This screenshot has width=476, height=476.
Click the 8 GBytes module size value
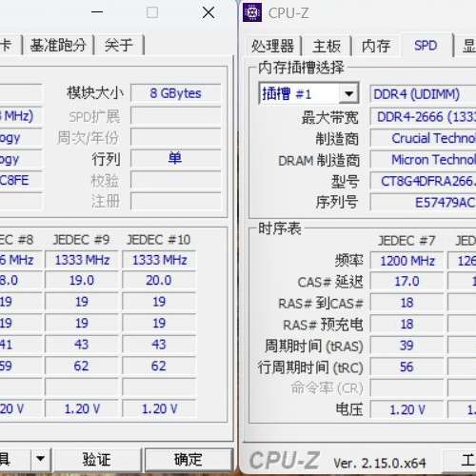176,93
